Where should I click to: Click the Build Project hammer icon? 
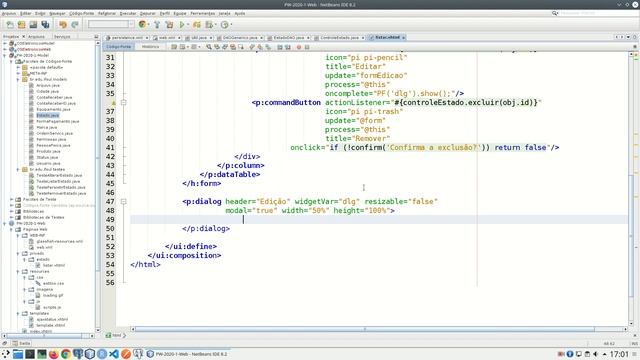(157, 25)
